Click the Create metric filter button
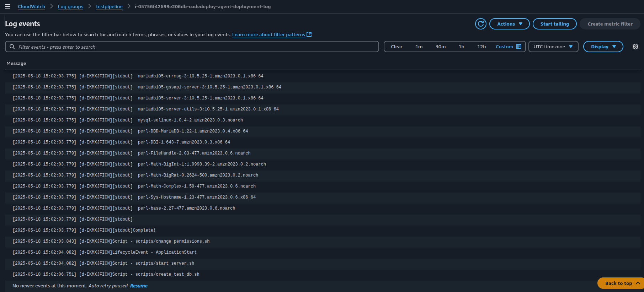Image resolution: width=644 pixels, height=292 pixels. [x=610, y=24]
